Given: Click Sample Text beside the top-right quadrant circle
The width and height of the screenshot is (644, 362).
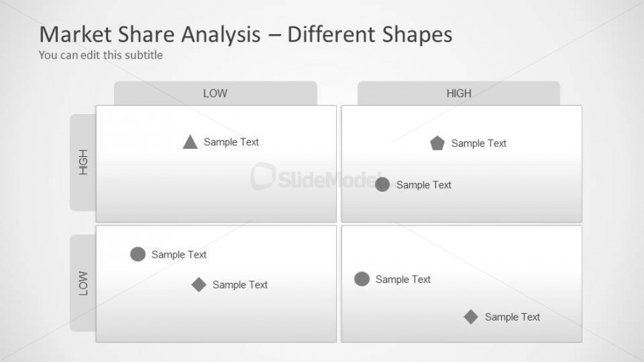Looking at the screenshot, I should pyautogui.click(x=423, y=185).
